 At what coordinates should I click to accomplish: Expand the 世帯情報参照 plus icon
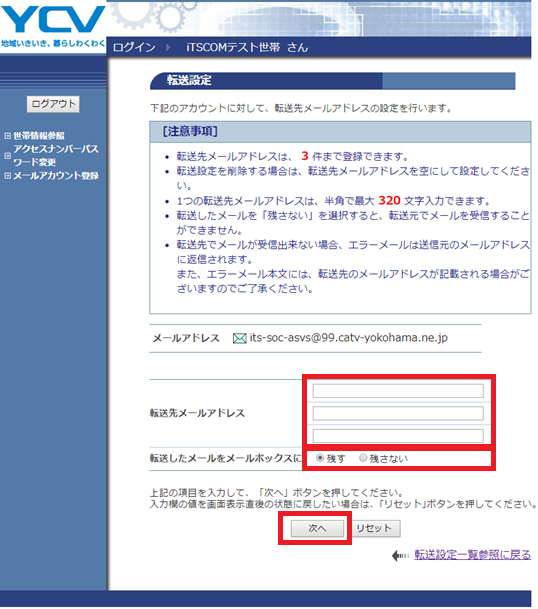click(x=7, y=136)
